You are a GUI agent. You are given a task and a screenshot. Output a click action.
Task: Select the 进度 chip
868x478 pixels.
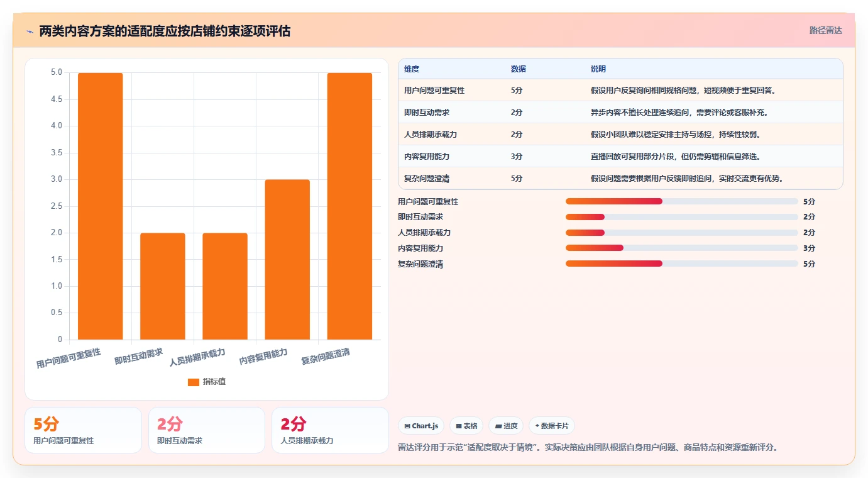click(x=506, y=426)
